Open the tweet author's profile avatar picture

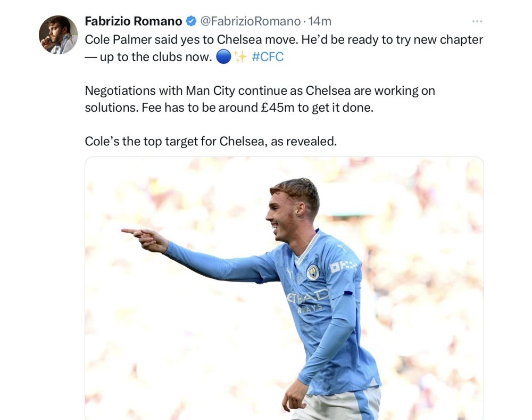click(59, 35)
